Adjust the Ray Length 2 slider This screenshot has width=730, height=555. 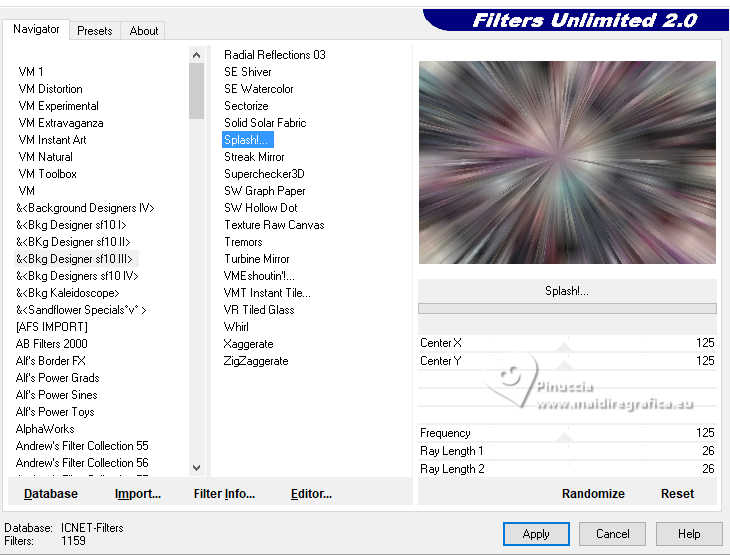(567, 469)
